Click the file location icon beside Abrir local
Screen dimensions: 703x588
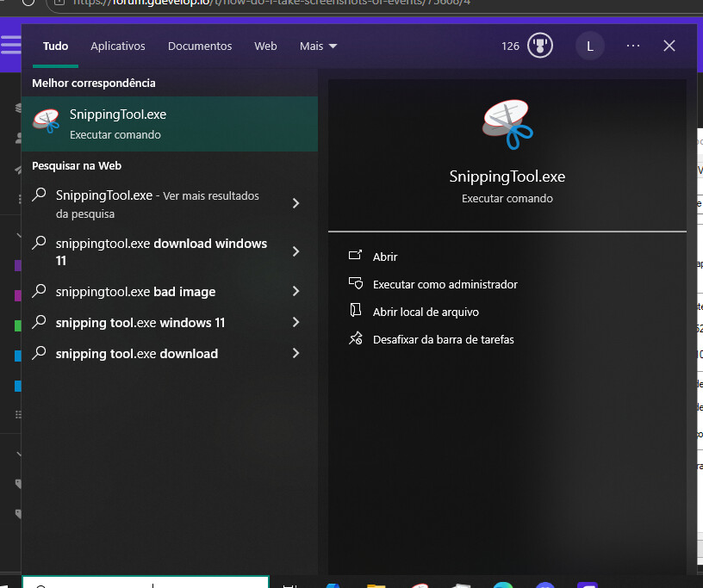[355, 312]
